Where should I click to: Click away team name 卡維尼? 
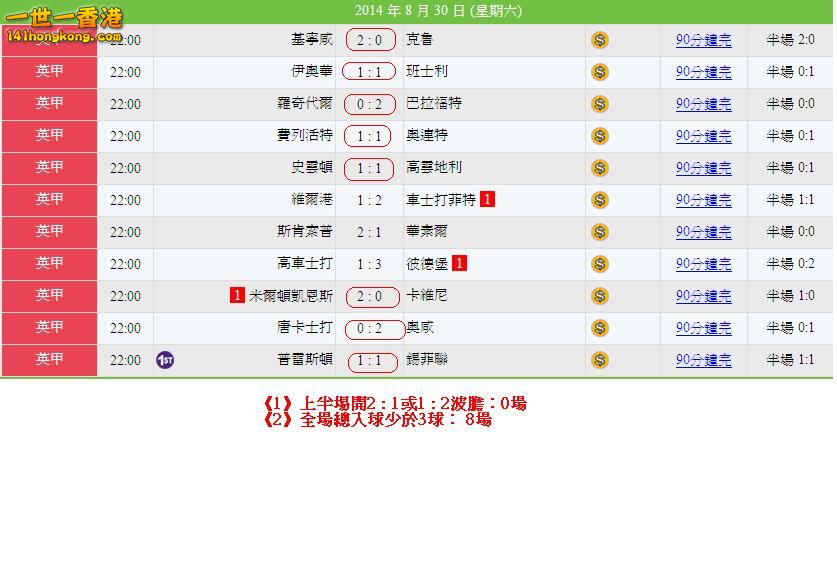click(427, 296)
